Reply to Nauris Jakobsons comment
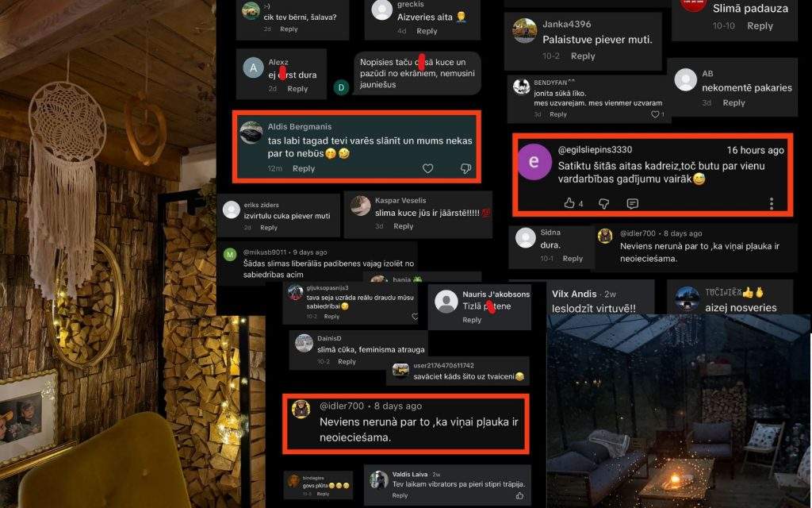The height and width of the screenshot is (508, 812). 472,320
